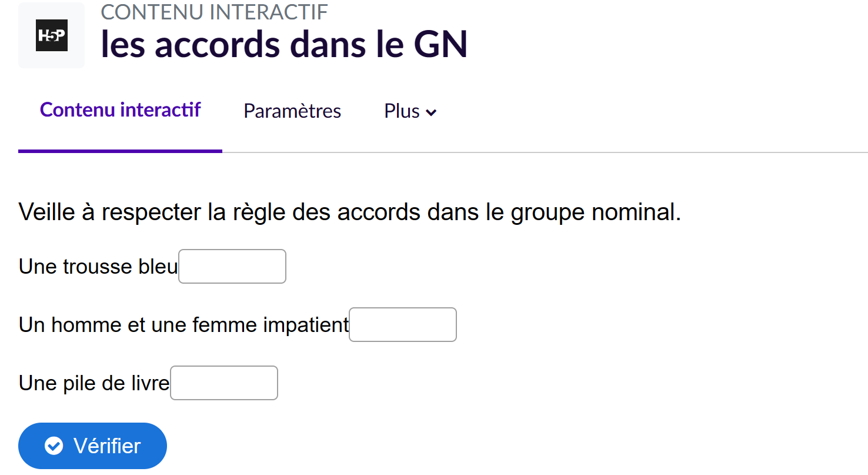868x475 pixels.
Task: Click the checkmark icon inside Vérifier
Action: [x=54, y=446]
